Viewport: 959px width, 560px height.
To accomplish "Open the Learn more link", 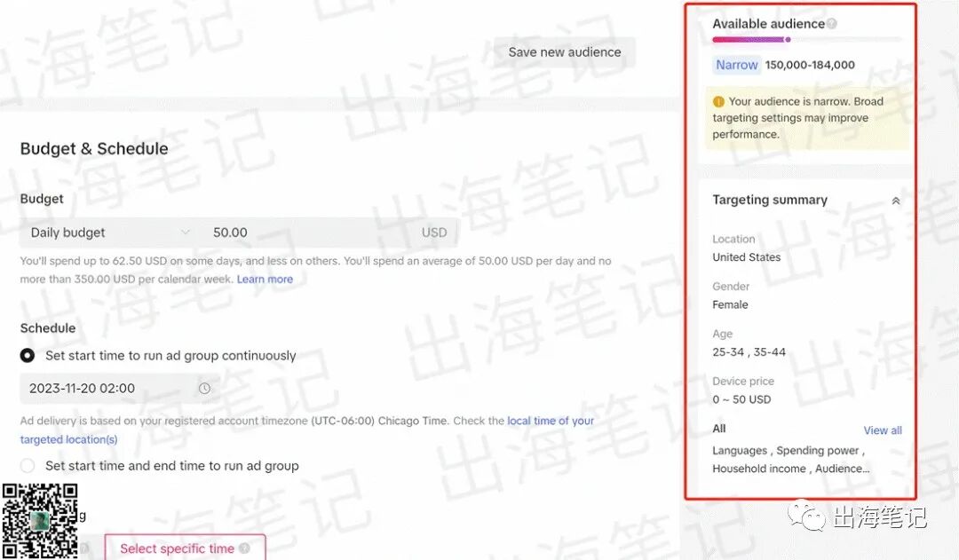I will [x=265, y=279].
